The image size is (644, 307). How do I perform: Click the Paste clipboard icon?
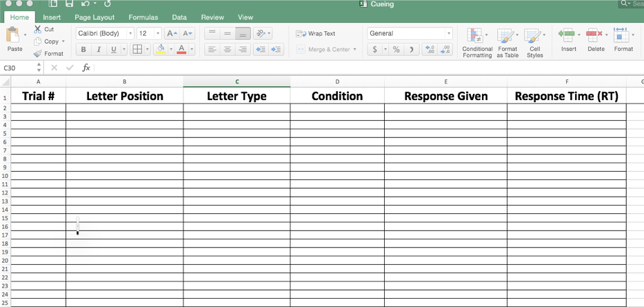tap(14, 35)
